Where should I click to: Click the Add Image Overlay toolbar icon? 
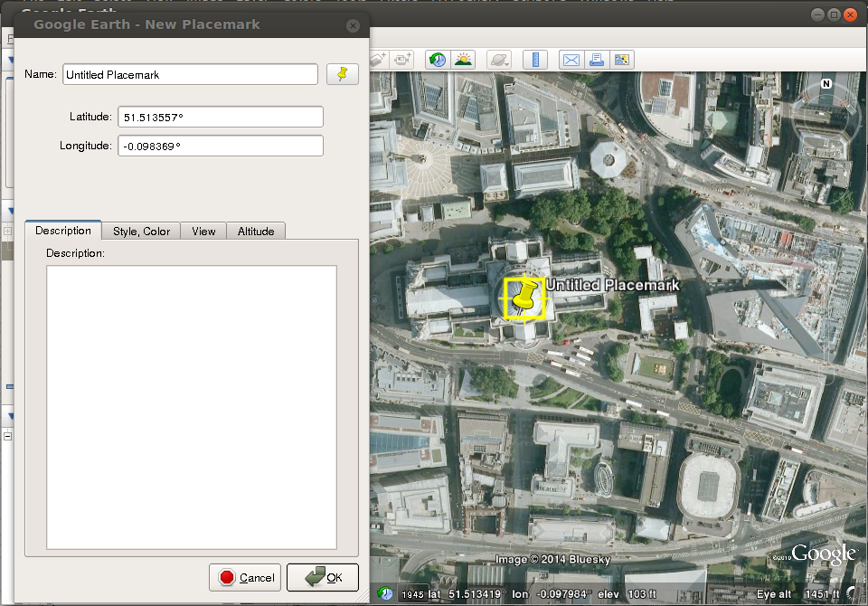point(379,60)
